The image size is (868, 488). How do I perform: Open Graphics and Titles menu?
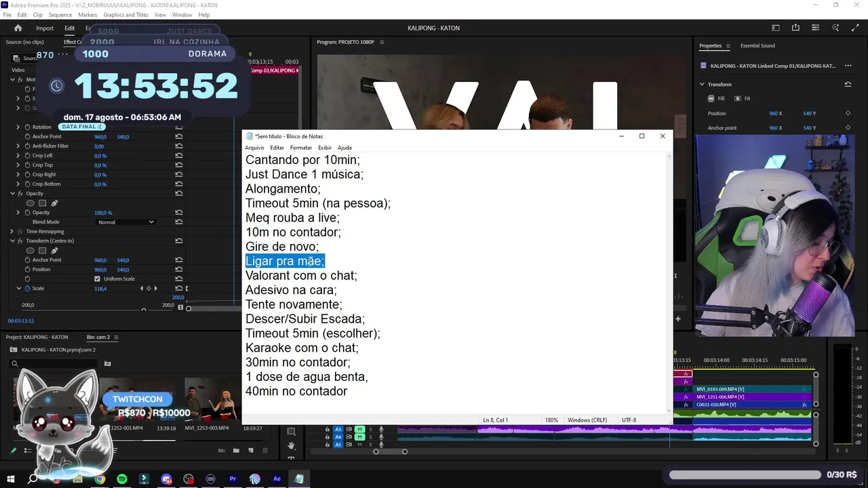pos(125,15)
